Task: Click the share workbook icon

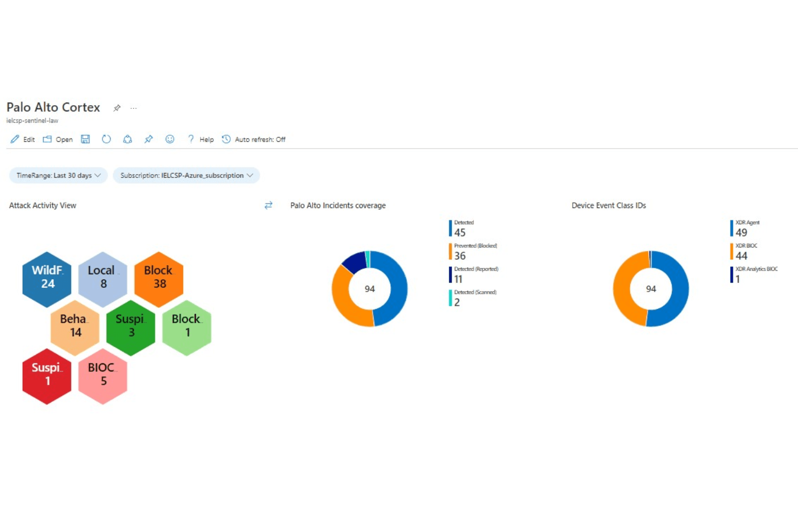Action: pyautogui.click(x=127, y=139)
